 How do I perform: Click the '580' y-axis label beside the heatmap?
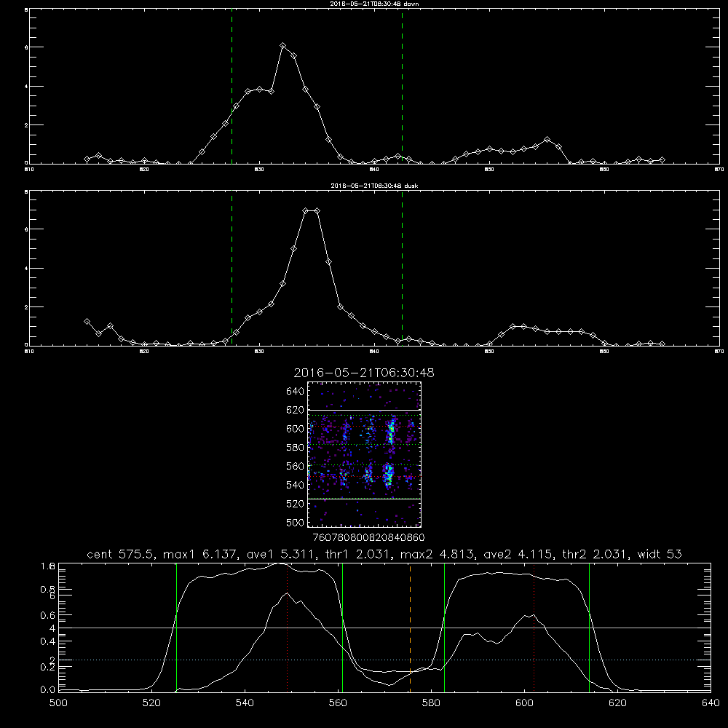pyautogui.click(x=296, y=448)
